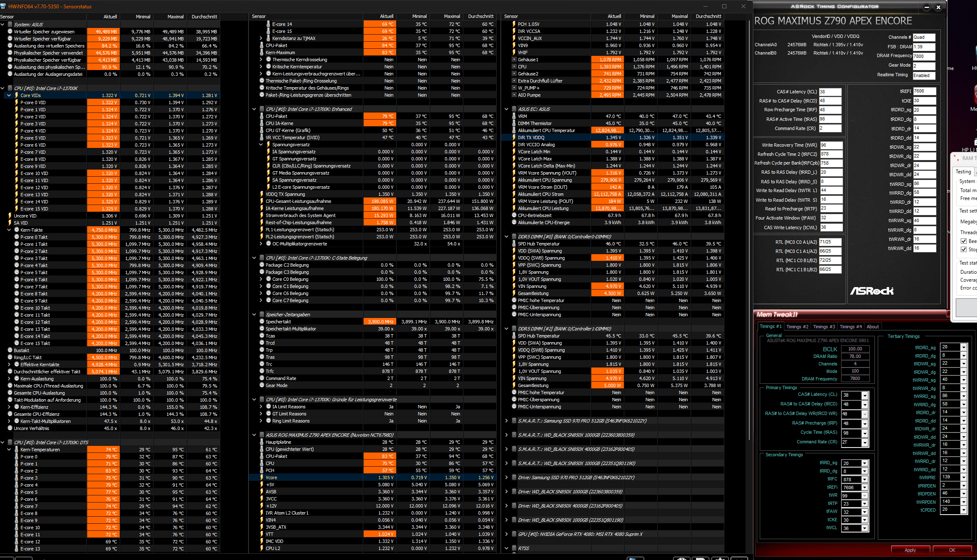Image resolution: width=977 pixels, height=560 pixels.
Task: Click tREFI value field in ASRock Configurator
Action: click(x=924, y=91)
